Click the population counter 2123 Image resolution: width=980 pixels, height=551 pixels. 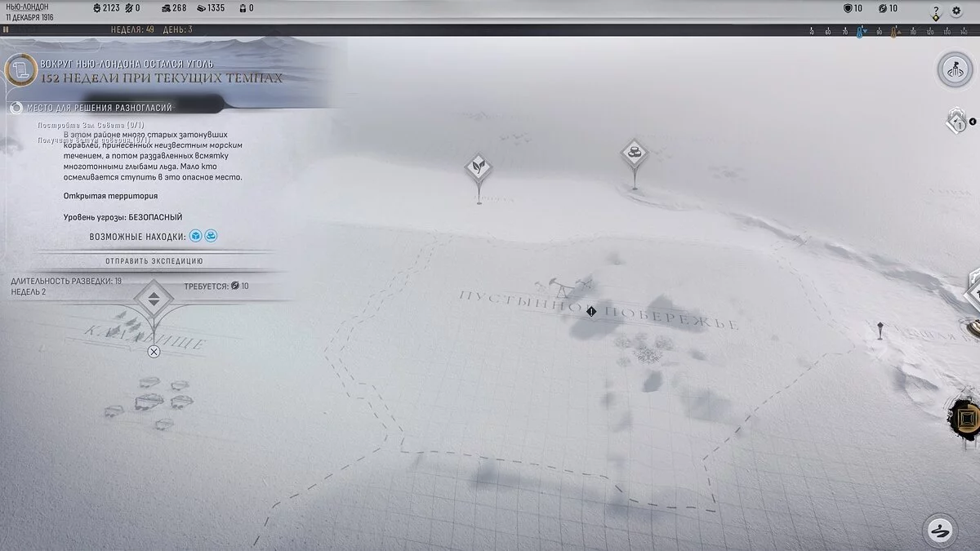point(105,8)
